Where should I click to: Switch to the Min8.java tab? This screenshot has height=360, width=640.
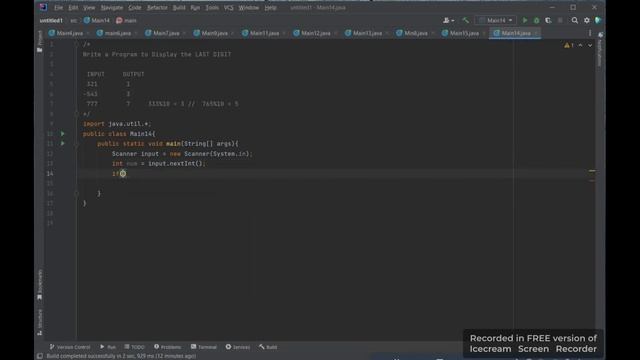[412, 33]
